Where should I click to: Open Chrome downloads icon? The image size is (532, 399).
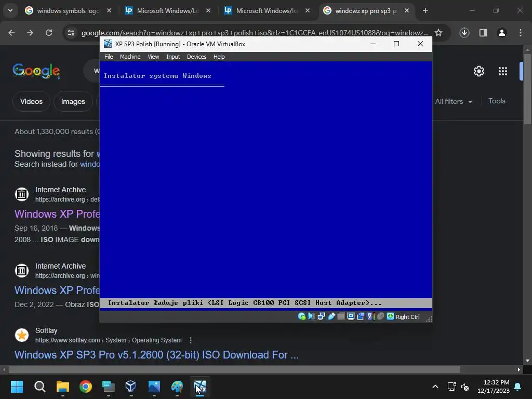click(464, 33)
